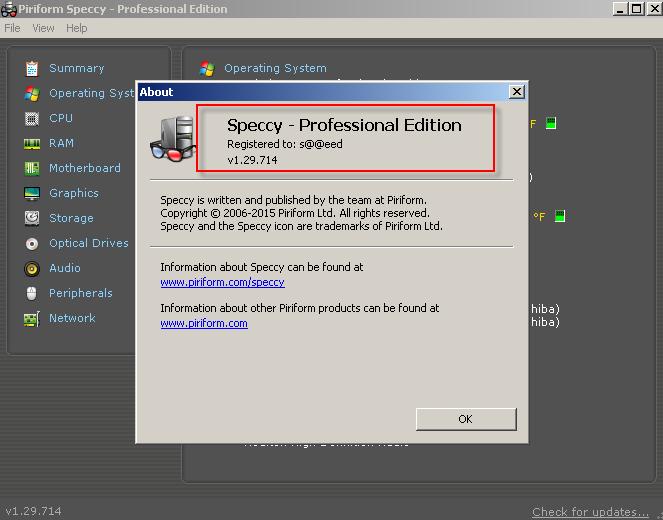Click the RAM module icon
The width and height of the screenshot is (663, 520).
click(32, 143)
